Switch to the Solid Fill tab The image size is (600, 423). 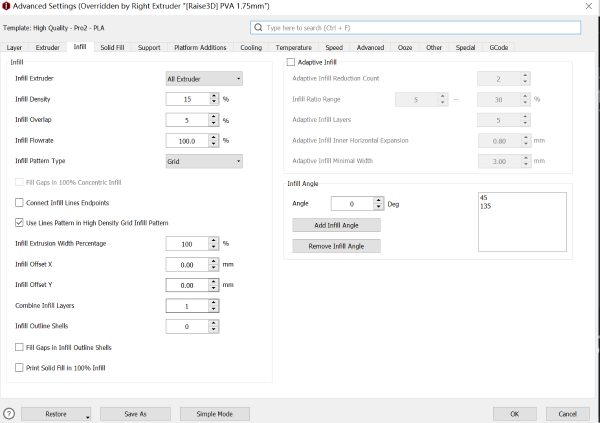pos(113,47)
